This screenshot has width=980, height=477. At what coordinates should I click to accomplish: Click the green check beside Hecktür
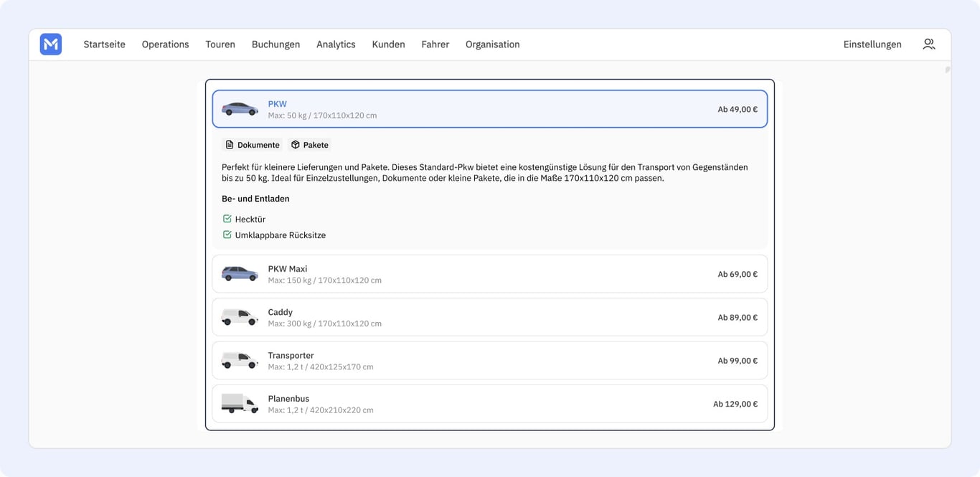pos(227,219)
